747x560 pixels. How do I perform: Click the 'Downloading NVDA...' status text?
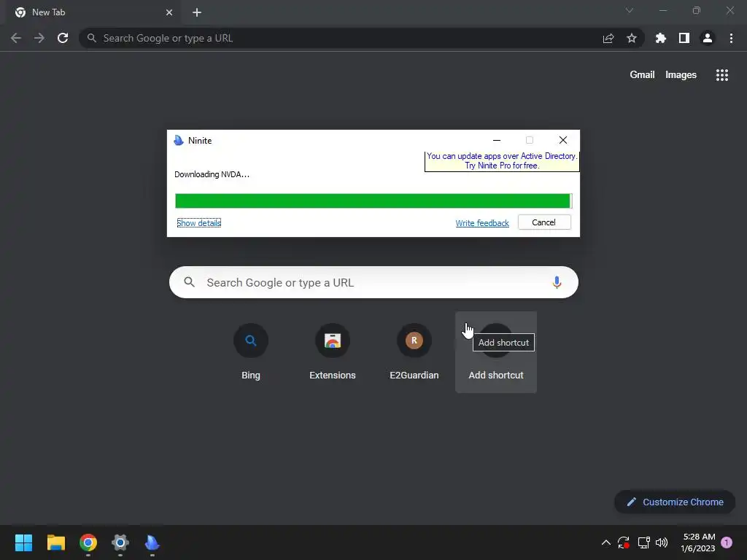[212, 174]
